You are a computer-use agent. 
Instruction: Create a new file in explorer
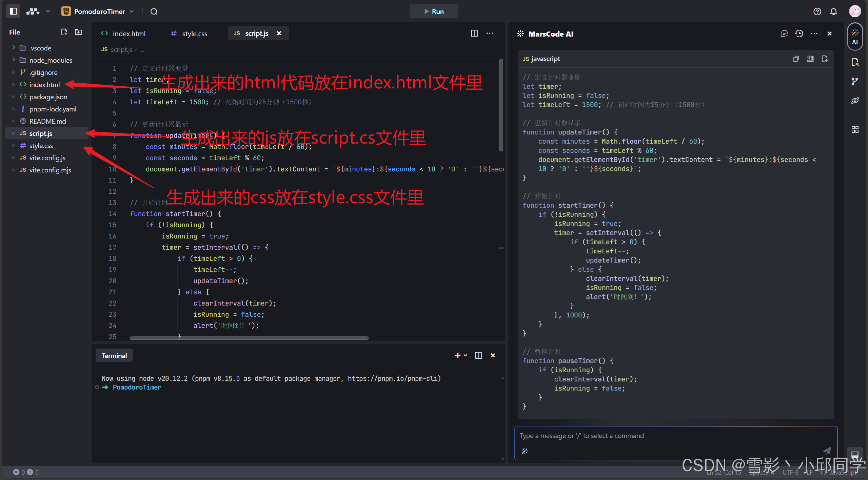pos(64,32)
